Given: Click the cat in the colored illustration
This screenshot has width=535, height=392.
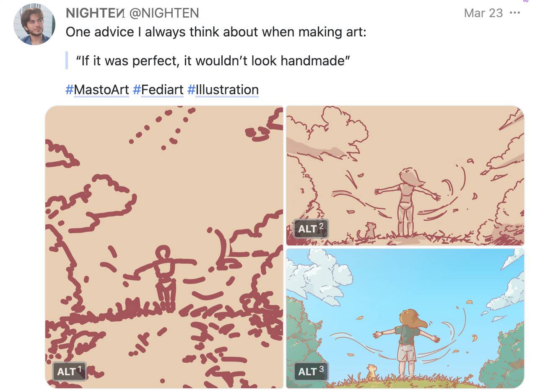Looking at the screenshot, I should pyautogui.click(x=371, y=372).
